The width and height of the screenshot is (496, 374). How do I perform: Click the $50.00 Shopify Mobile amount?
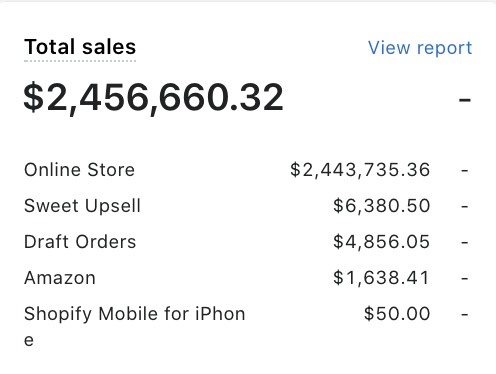[397, 314]
